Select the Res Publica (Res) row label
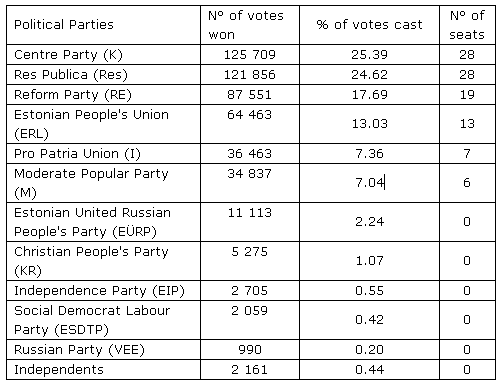 click(x=103, y=74)
